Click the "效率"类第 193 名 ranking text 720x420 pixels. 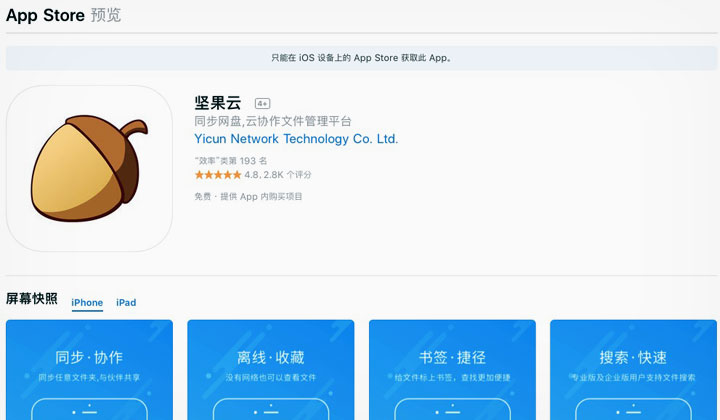click(231, 161)
